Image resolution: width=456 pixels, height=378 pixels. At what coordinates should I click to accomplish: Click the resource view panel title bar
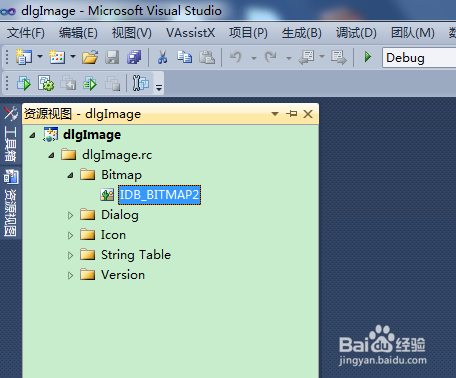point(170,114)
